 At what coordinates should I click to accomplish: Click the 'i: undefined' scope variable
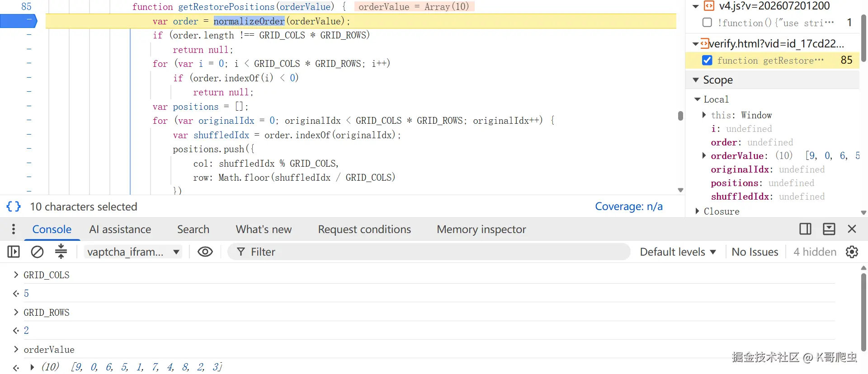741,129
